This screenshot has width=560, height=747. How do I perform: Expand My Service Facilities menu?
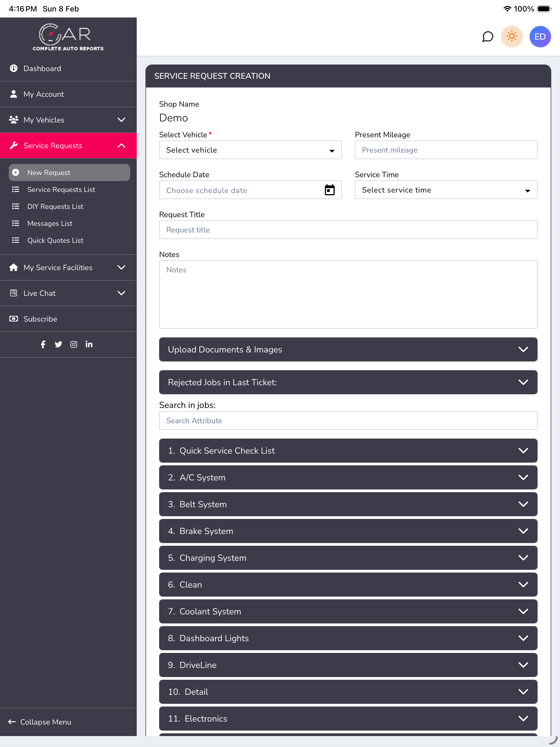(68, 267)
